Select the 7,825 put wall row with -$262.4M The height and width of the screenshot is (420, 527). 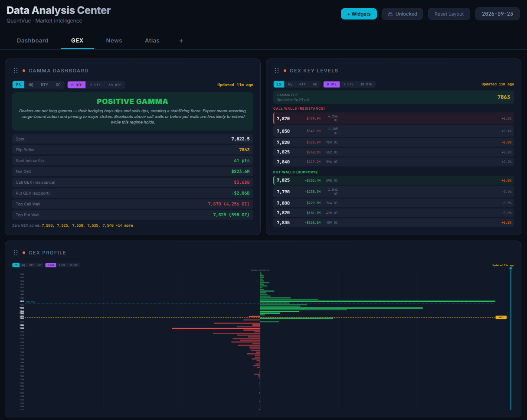click(393, 180)
